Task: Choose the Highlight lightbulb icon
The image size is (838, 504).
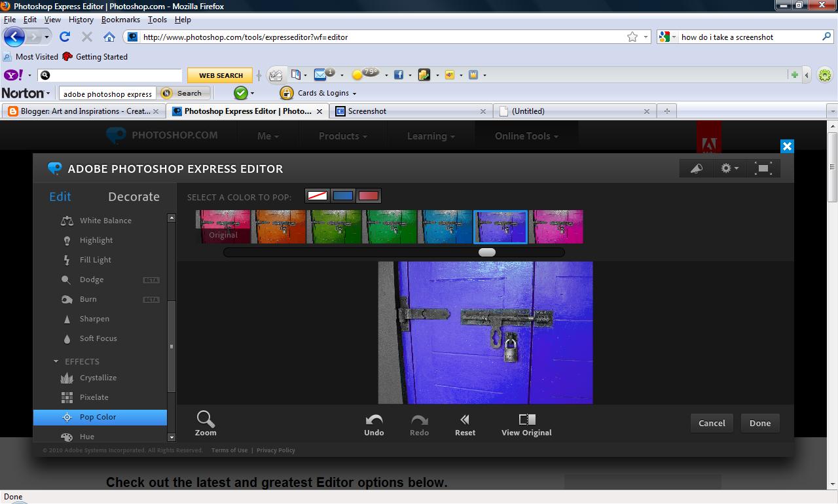Action: click(x=67, y=240)
